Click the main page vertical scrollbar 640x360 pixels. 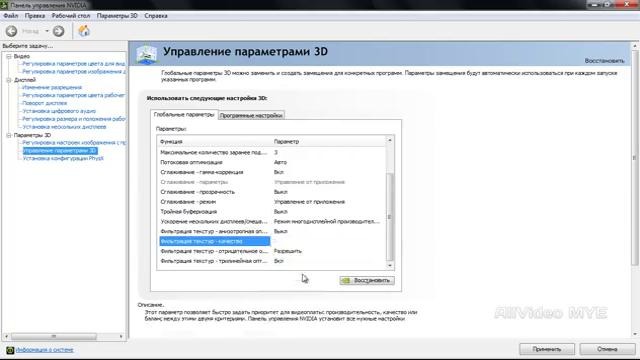click(x=635, y=157)
